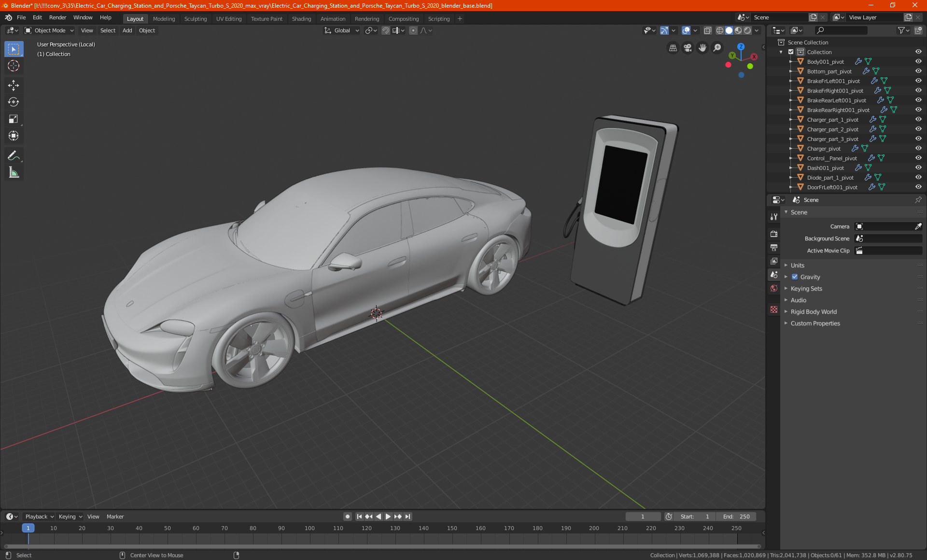The image size is (927, 560).
Task: Open the Object Mode dropdown
Action: (x=49, y=30)
